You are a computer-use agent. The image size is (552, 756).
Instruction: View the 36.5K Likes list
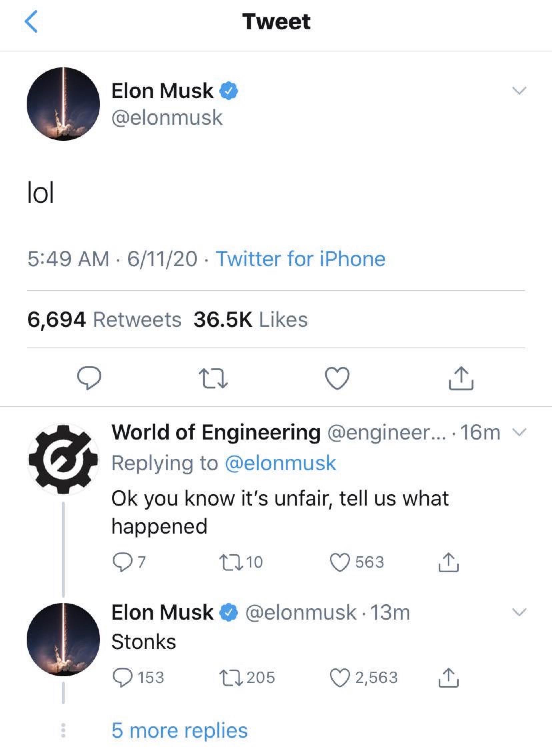(x=250, y=319)
